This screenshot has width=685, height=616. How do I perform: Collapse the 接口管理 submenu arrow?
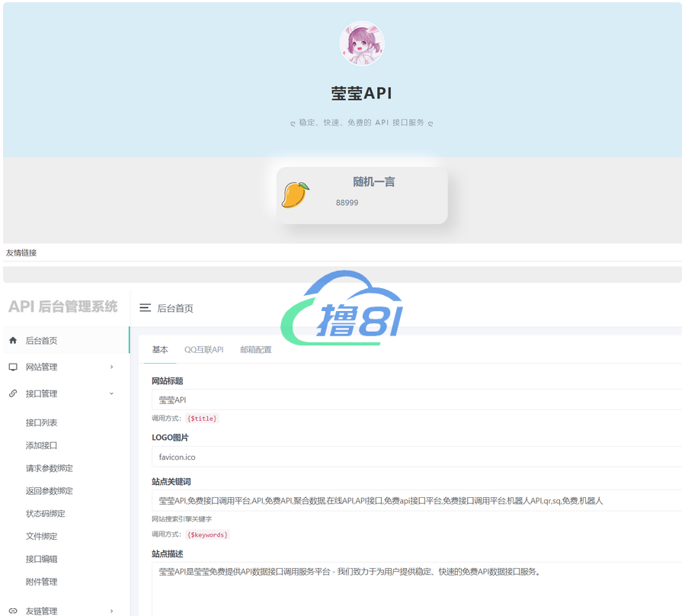coord(112,393)
